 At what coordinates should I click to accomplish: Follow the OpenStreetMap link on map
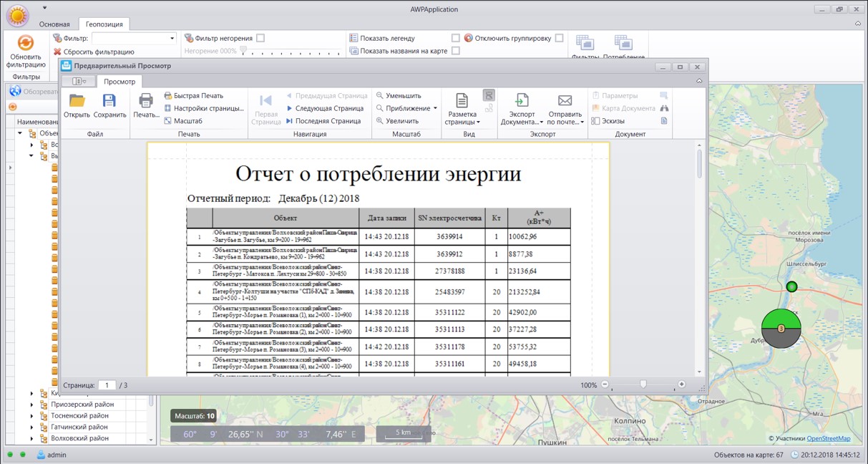pos(829,438)
